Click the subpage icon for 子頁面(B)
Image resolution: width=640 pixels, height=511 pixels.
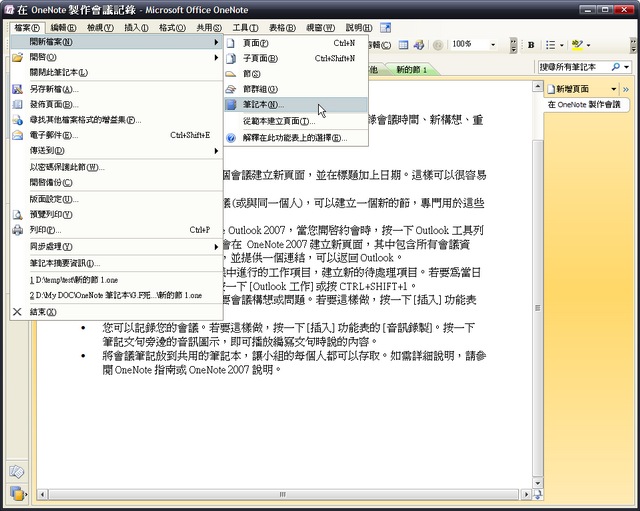tap(231, 58)
